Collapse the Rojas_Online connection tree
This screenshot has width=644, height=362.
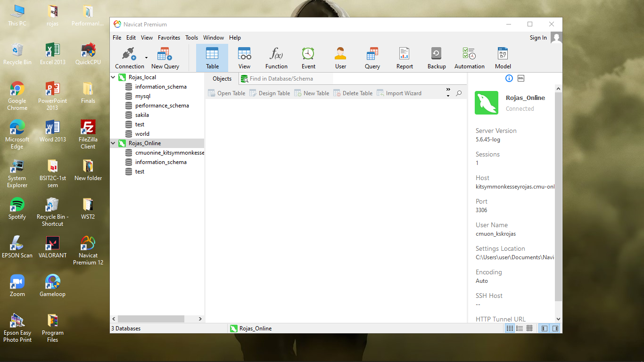coord(113,143)
